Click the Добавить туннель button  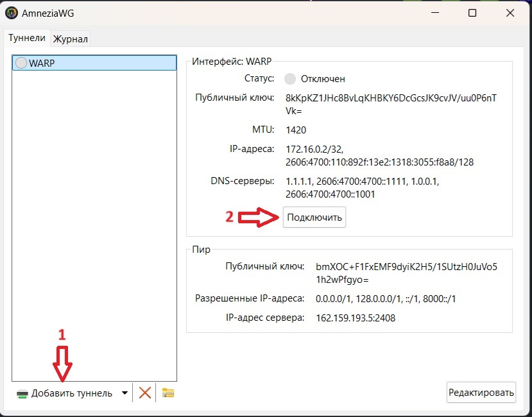tap(64, 393)
